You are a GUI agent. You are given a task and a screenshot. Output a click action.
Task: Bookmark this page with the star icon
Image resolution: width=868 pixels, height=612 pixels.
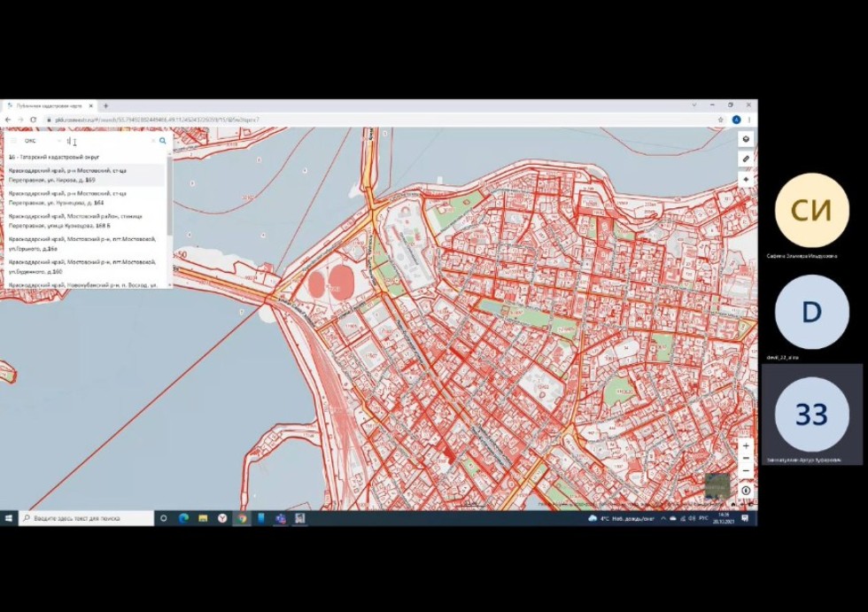pyautogui.click(x=720, y=120)
